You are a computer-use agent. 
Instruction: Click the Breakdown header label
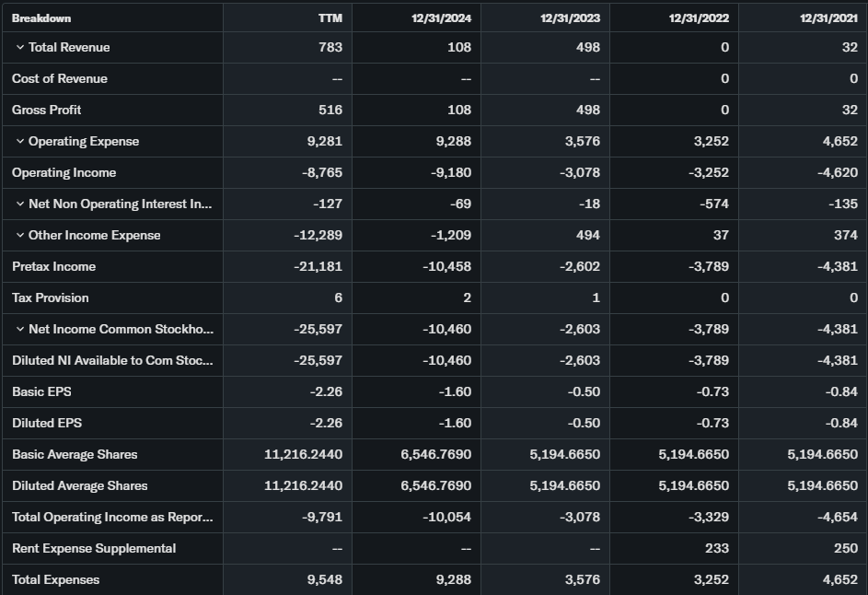point(41,18)
